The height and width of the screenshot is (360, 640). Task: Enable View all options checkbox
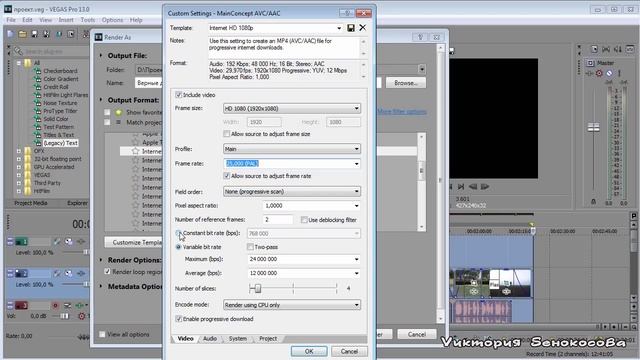(102, 334)
